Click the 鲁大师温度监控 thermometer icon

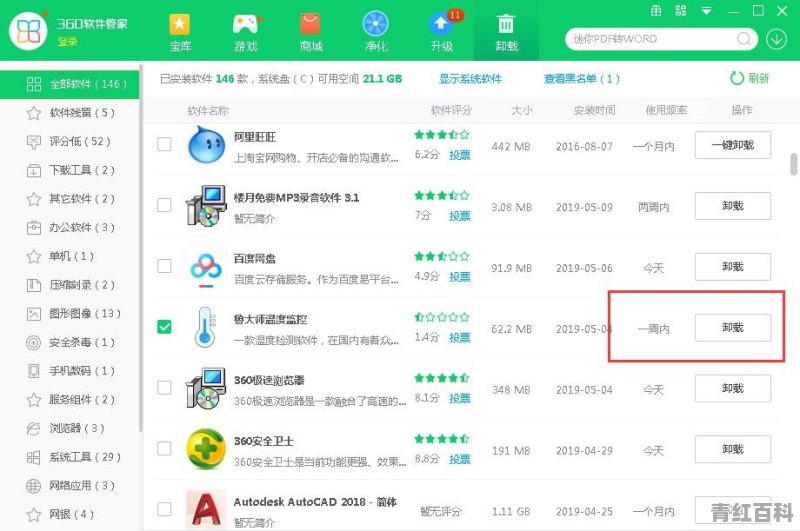tap(205, 327)
